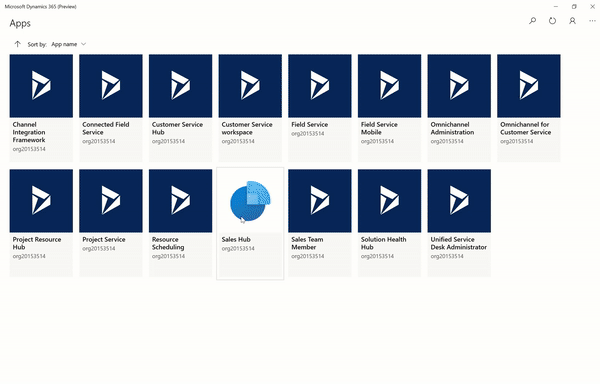Open the user account profile icon
The height and width of the screenshot is (384, 600).
(572, 21)
